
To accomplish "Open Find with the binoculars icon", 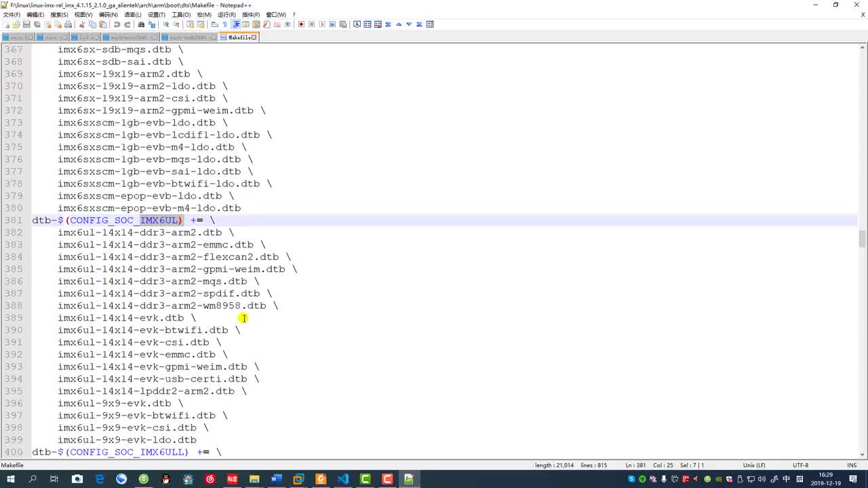I will pos(141,24).
